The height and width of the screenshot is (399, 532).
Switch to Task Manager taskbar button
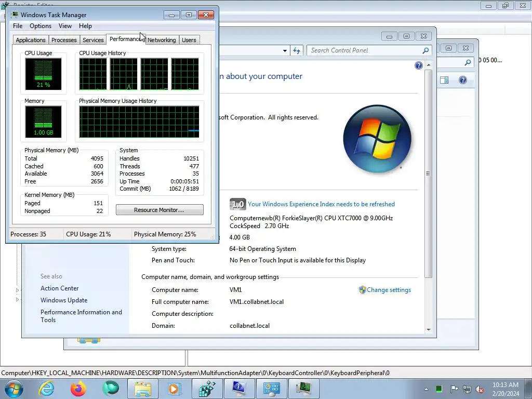pos(303,389)
